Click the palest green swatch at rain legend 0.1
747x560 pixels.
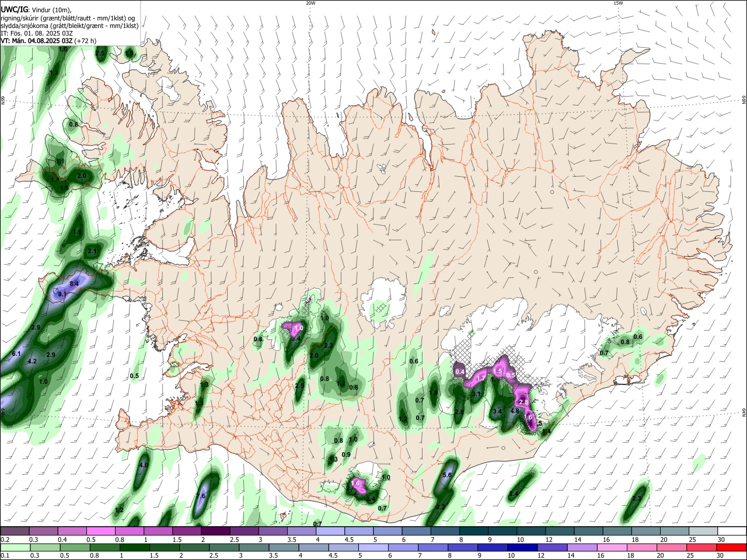15,548
